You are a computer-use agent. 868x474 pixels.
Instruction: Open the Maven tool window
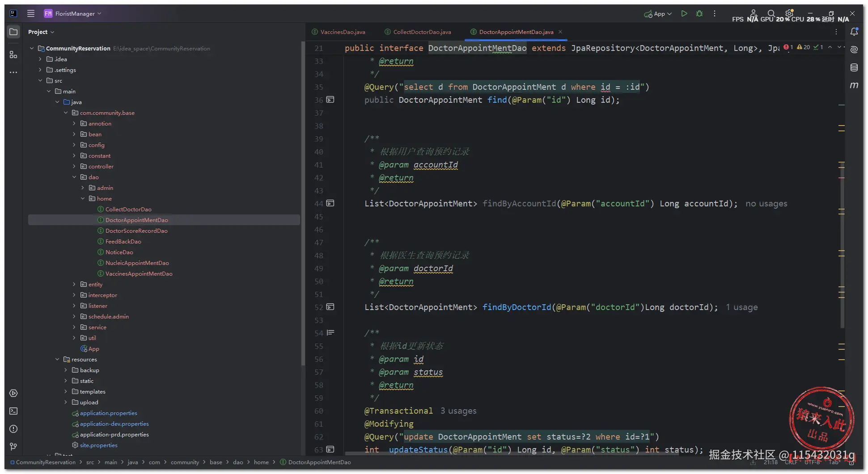coord(854,85)
